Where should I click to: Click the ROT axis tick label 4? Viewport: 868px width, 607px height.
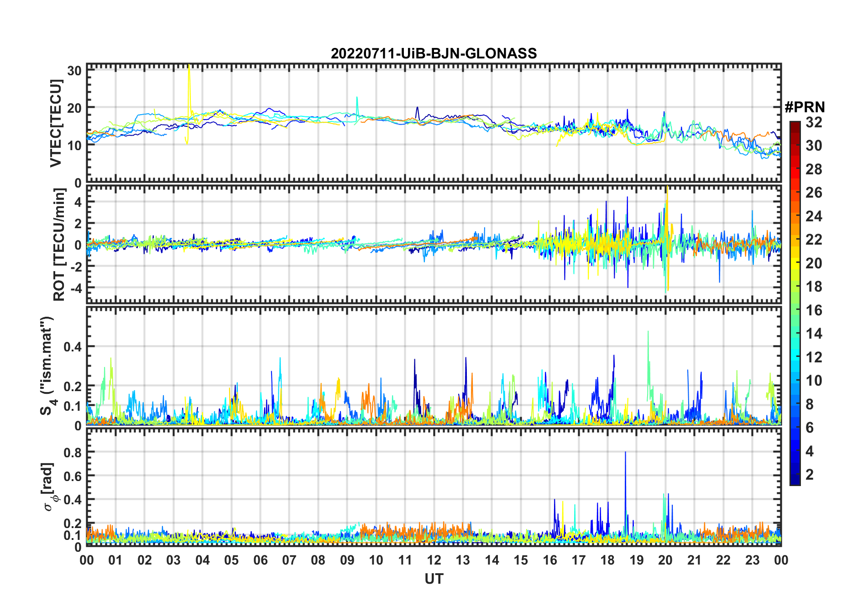pos(78,202)
